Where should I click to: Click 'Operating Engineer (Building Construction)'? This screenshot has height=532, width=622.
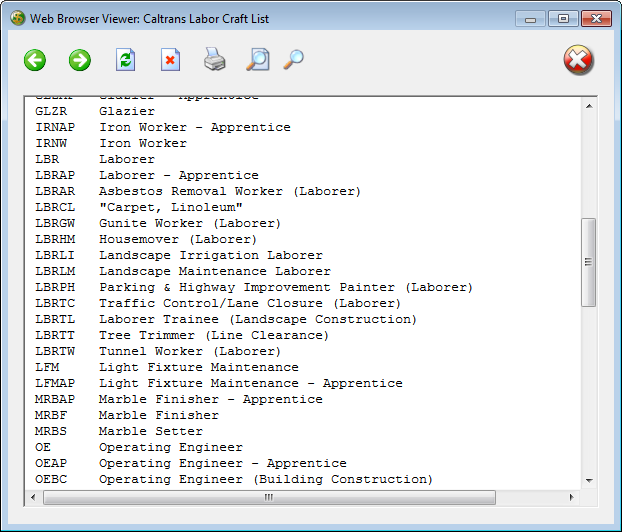pyautogui.click(x=266, y=479)
